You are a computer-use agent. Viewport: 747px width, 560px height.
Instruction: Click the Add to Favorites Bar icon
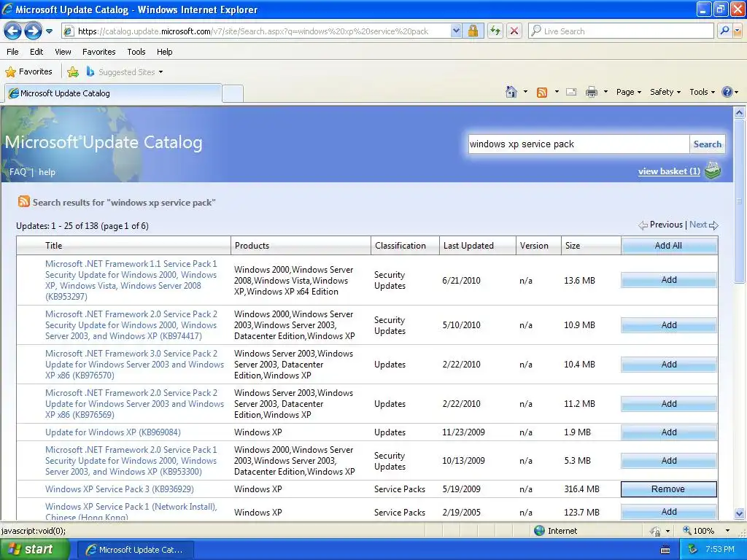coord(73,72)
